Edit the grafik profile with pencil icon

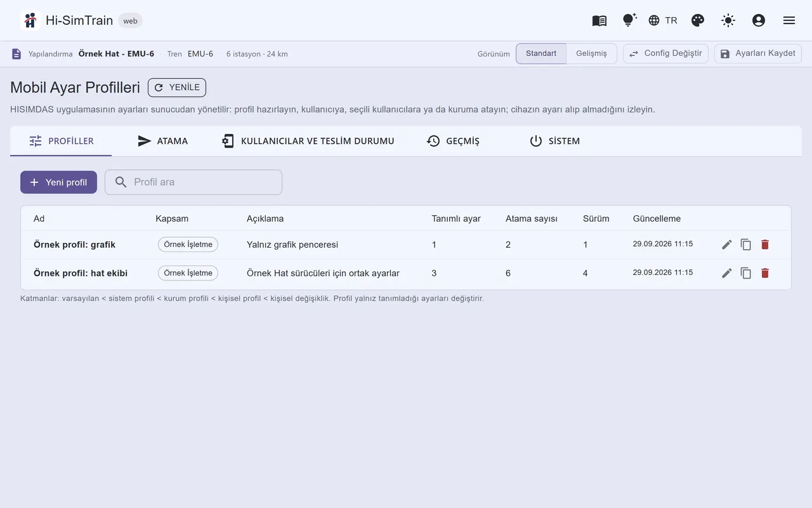click(727, 244)
